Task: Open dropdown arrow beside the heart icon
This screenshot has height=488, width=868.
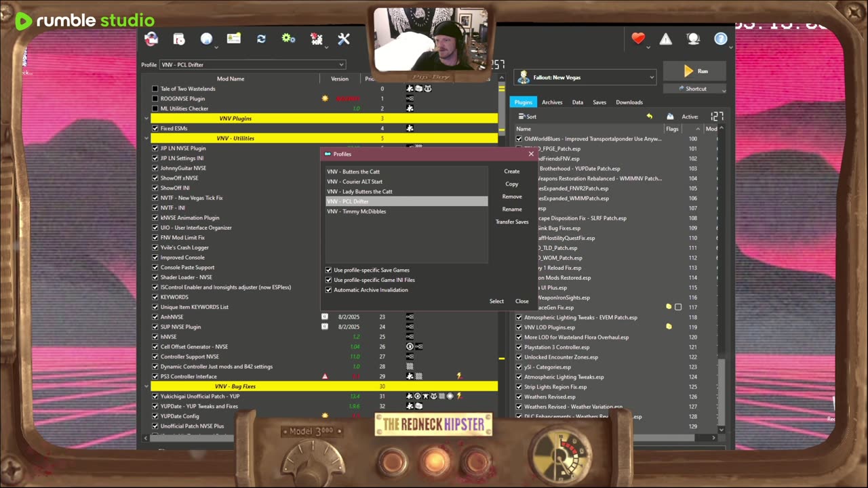Action: tap(648, 47)
